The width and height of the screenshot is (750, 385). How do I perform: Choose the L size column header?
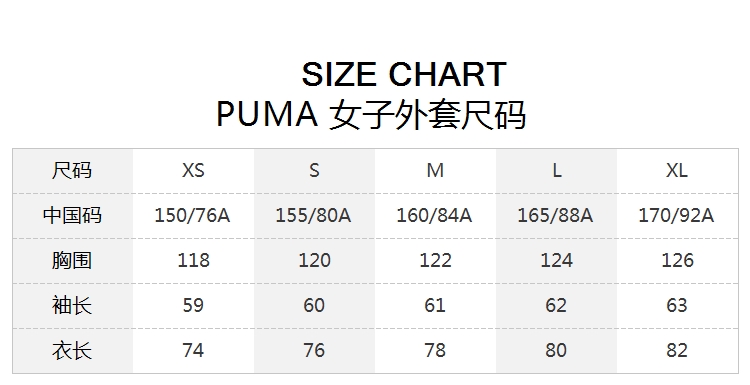click(557, 171)
